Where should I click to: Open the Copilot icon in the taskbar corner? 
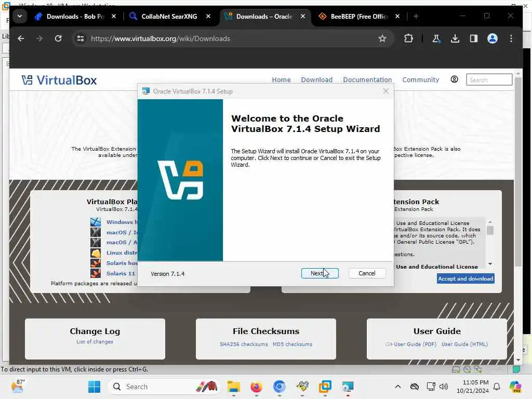click(x=515, y=387)
